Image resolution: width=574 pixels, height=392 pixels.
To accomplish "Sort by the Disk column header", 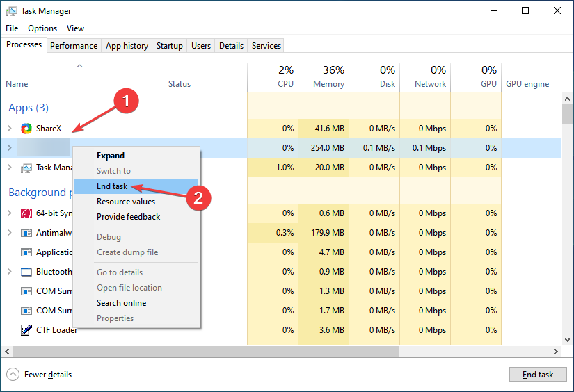I will (x=374, y=78).
